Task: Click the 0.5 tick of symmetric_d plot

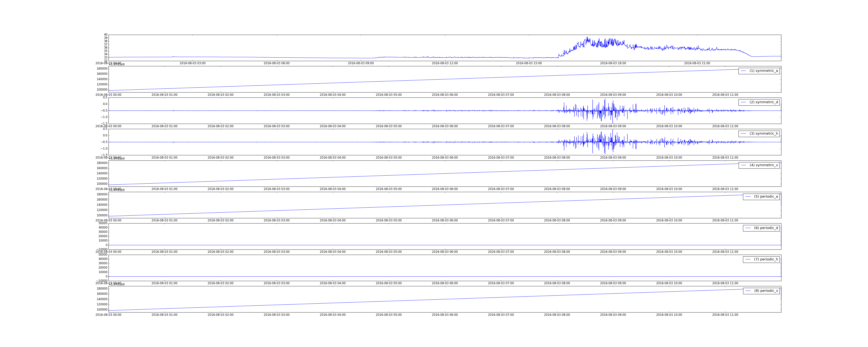Action: [x=105, y=98]
